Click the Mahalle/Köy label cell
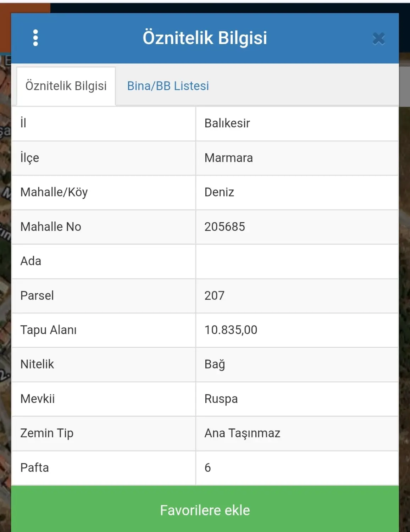Screen dimensions: 410x532 tap(104, 192)
